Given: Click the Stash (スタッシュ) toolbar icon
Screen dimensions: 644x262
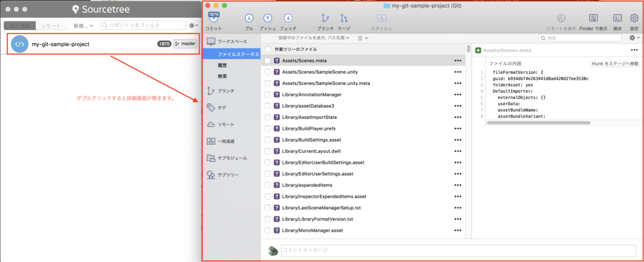Looking at the screenshot, I should click(x=381, y=18).
